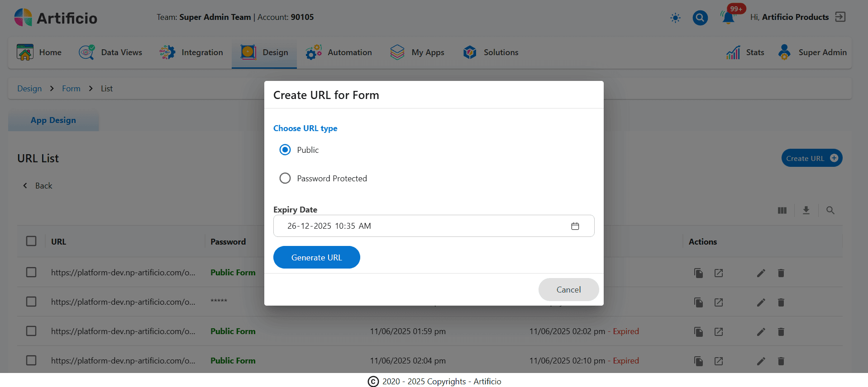Viewport: 868px width, 387px height.
Task: Open the My Apps menu
Action: pyautogui.click(x=417, y=52)
